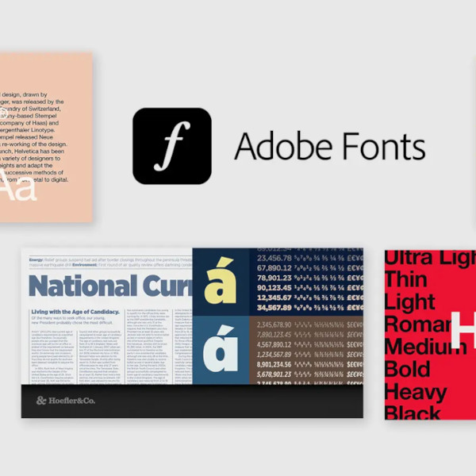Select the Ultra Light weight text
This screenshot has width=476, height=476.
coord(430,259)
